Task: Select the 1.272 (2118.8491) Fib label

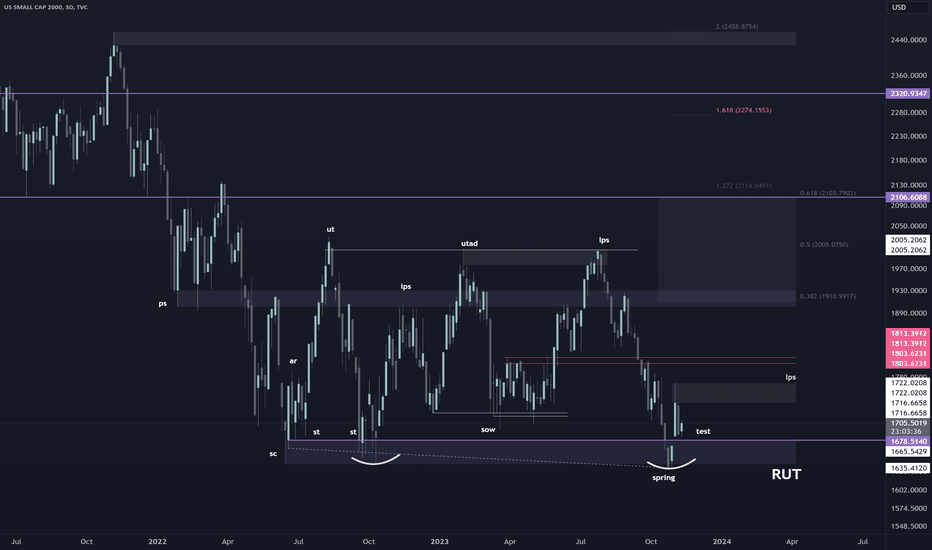Action: [x=744, y=186]
